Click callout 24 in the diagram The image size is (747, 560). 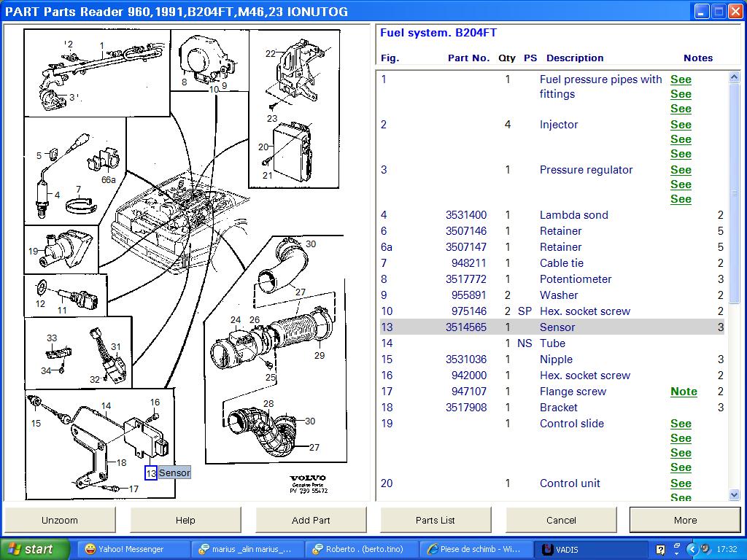[x=236, y=320]
